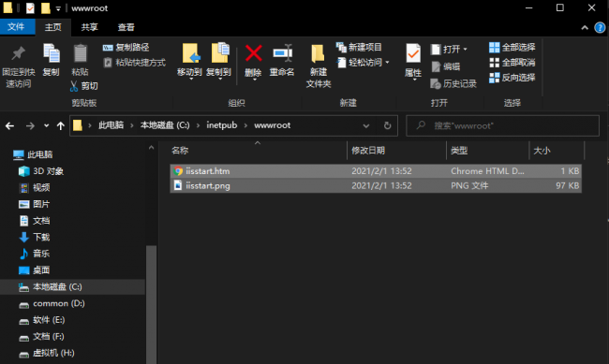The height and width of the screenshot is (364, 609).
Task: Switch to Home (主页) ribbon tab
Action: [53, 27]
